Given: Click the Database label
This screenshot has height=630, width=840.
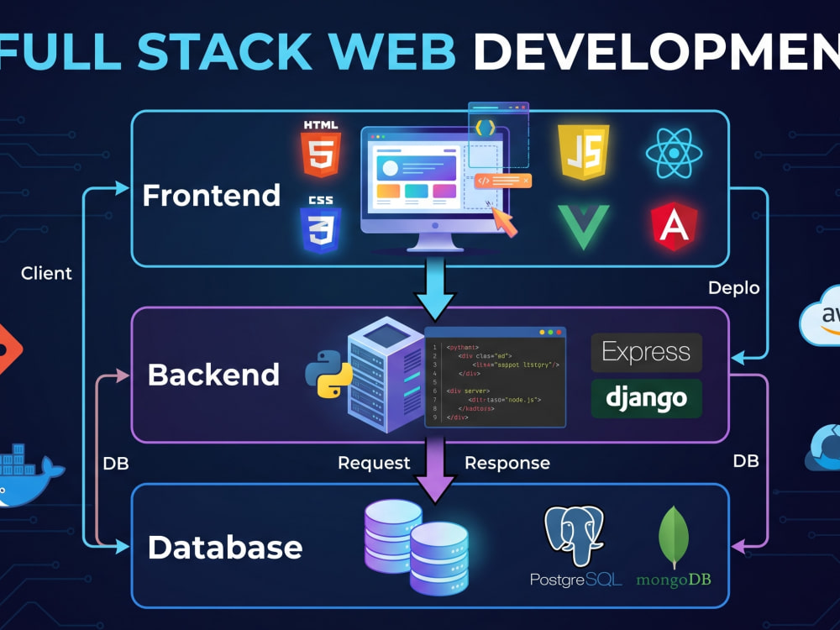Looking at the screenshot, I should pyautogui.click(x=225, y=548).
